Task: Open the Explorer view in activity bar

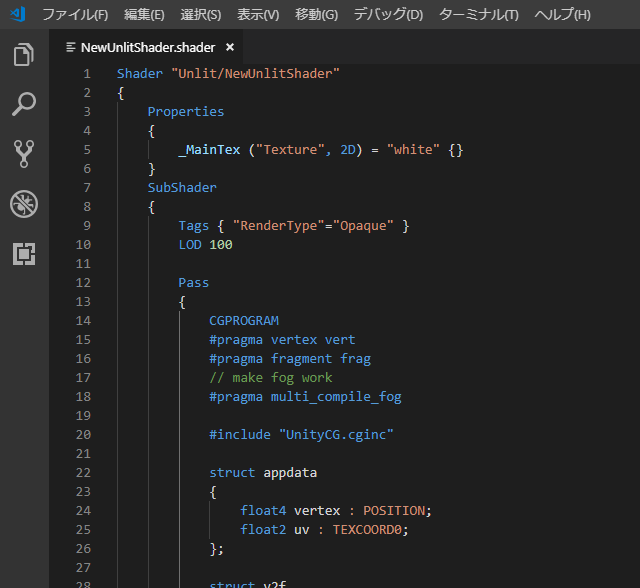Action: tap(24, 54)
